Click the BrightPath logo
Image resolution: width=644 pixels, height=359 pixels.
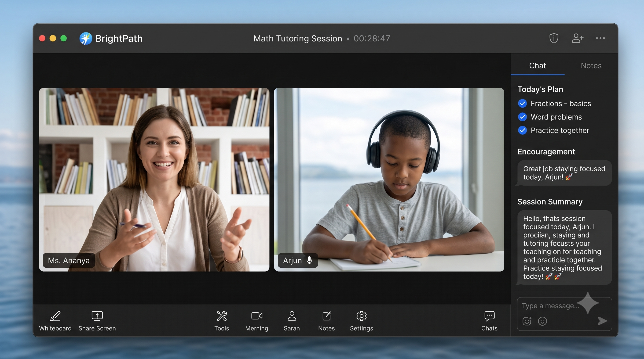(x=86, y=38)
